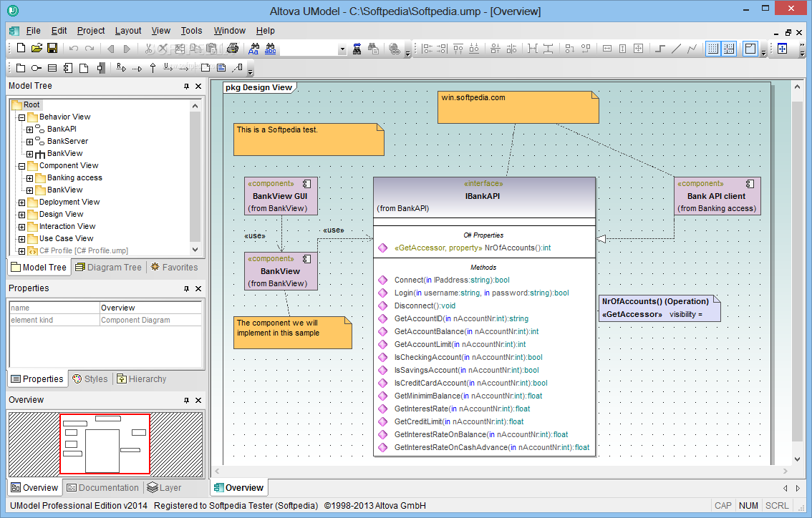Select the Bank API client component
The width and height of the screenshot is (812, 518).
pos(717,196)
